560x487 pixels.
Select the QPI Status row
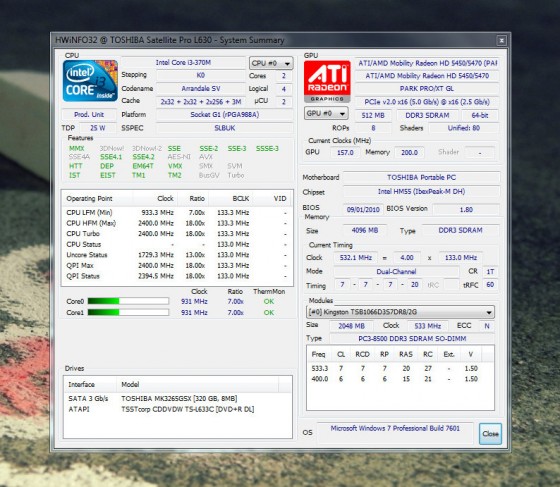(x=177, y=276)
